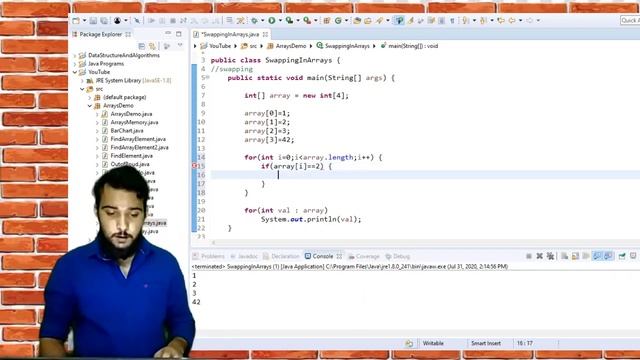
Task: Click the green Run button icon
Action: (x=271, y=20)
